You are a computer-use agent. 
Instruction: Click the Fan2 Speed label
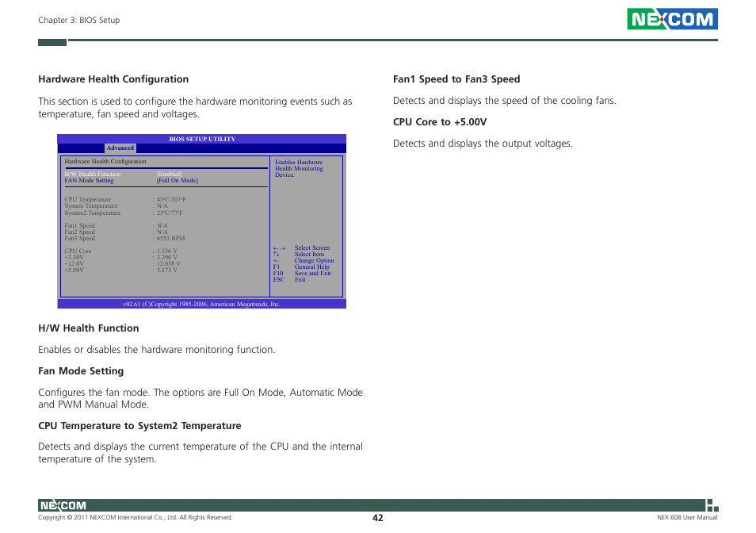click(79, 232)
